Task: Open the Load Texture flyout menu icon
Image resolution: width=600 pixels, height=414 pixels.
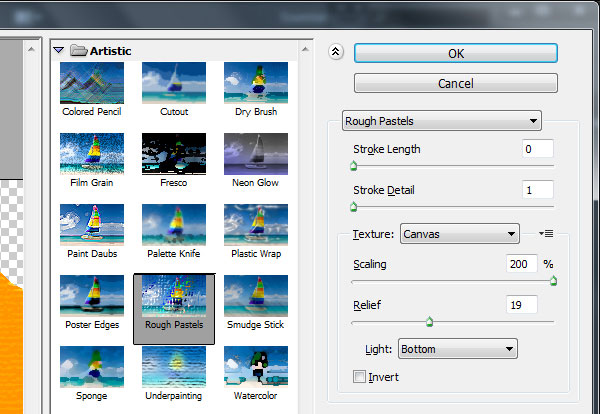Action: 546,233
